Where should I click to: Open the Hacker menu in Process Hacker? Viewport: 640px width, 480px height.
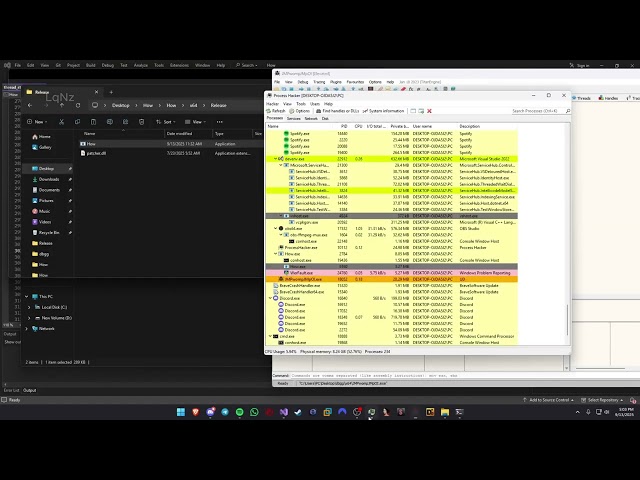click(x=272, y=104)
